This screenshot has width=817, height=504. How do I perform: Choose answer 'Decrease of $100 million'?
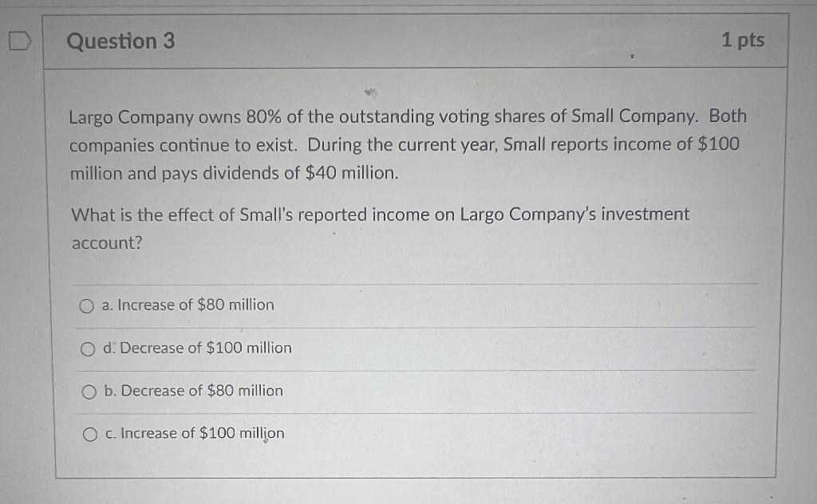pyautogui.click(x=196, y=348)
